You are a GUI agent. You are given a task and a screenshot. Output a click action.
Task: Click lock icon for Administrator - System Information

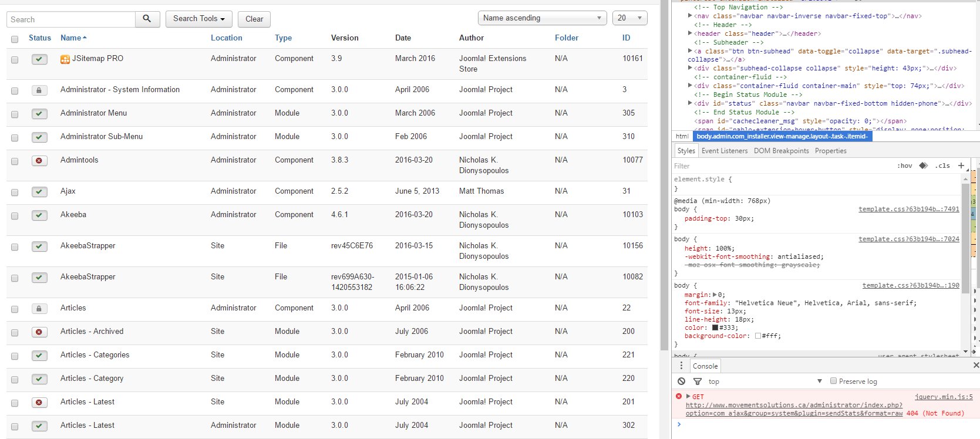(39, 90)
